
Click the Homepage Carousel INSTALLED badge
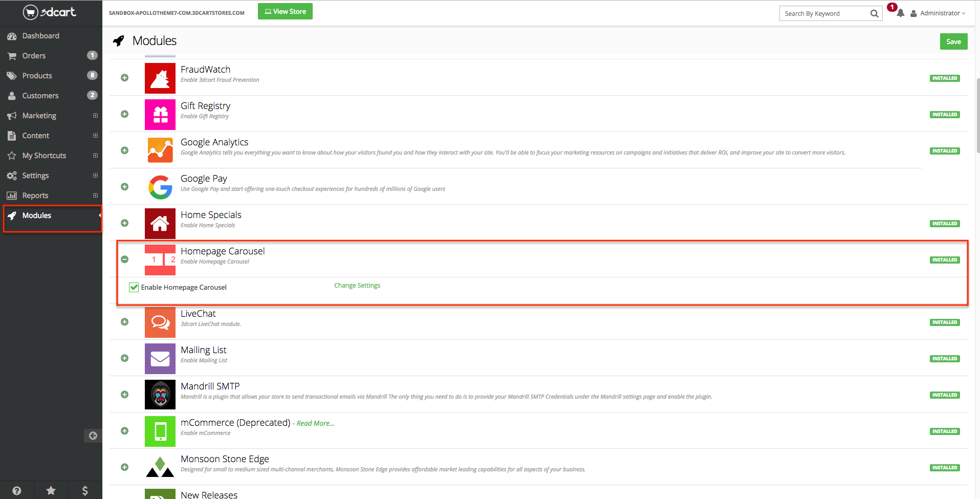pyautogui.click(x=945, y=260)
